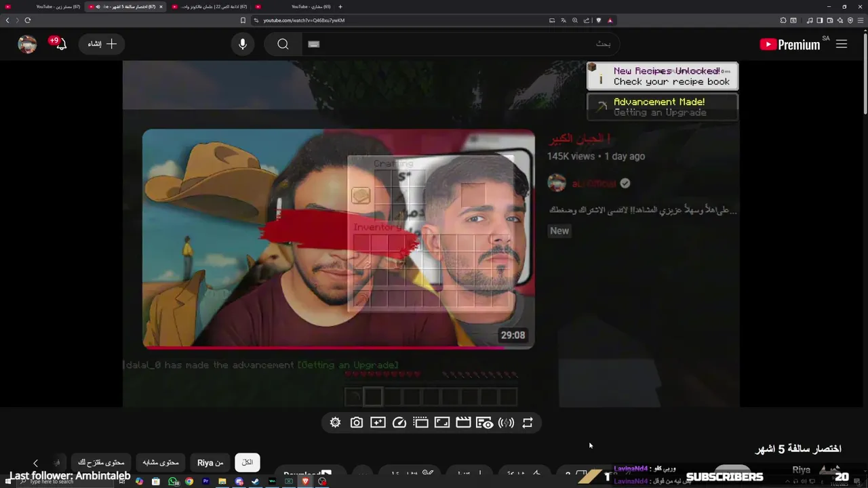Click the dotted-frame resize player icon

point(420,422)
